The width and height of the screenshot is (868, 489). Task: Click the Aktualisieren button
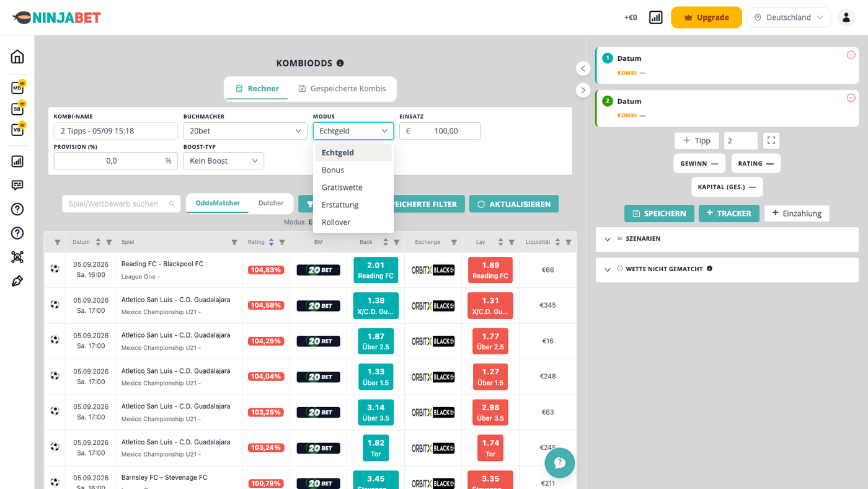pos(514,204)
